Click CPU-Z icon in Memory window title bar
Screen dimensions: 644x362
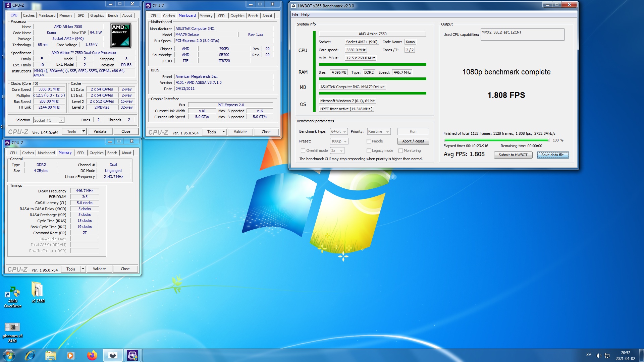point(7,142)
